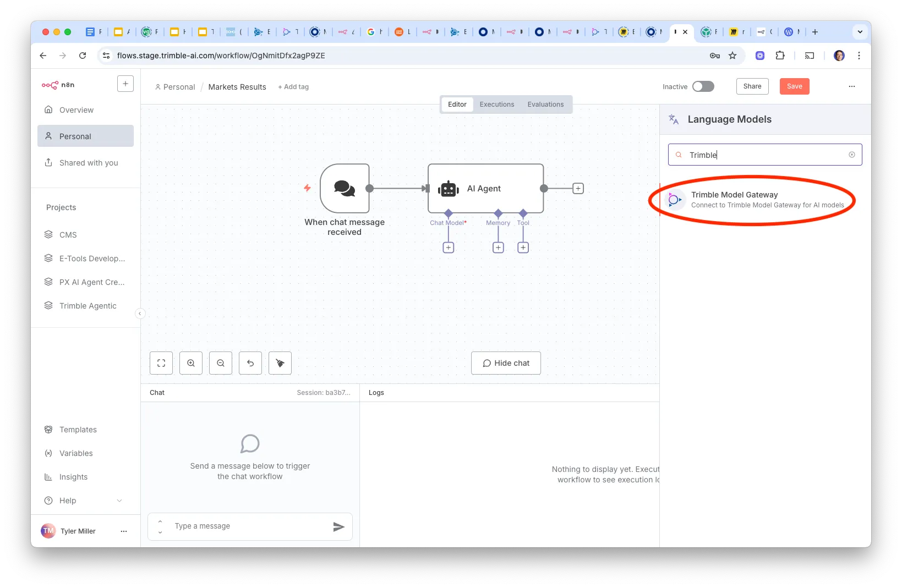
Task: Open the Trimble Agentic project
Action: click(x=85, y=306)
